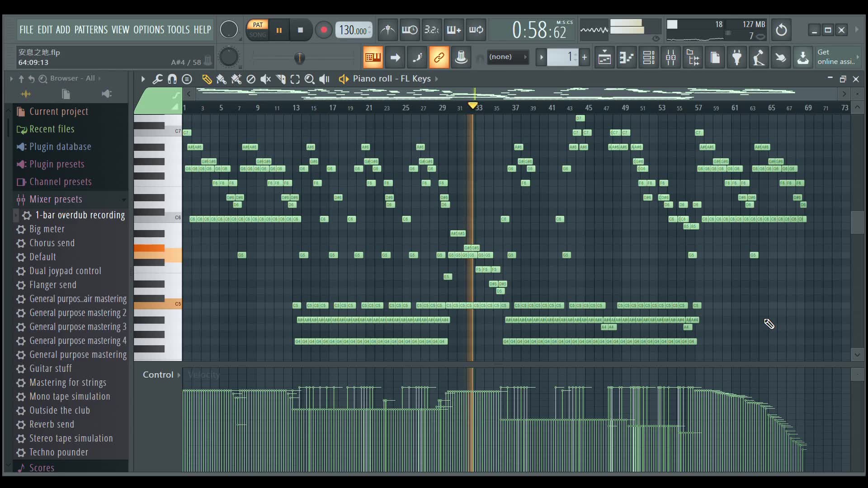Select the eraser tool in piano roll
This screenshot has height=488, width=868.
pos(251,79)
